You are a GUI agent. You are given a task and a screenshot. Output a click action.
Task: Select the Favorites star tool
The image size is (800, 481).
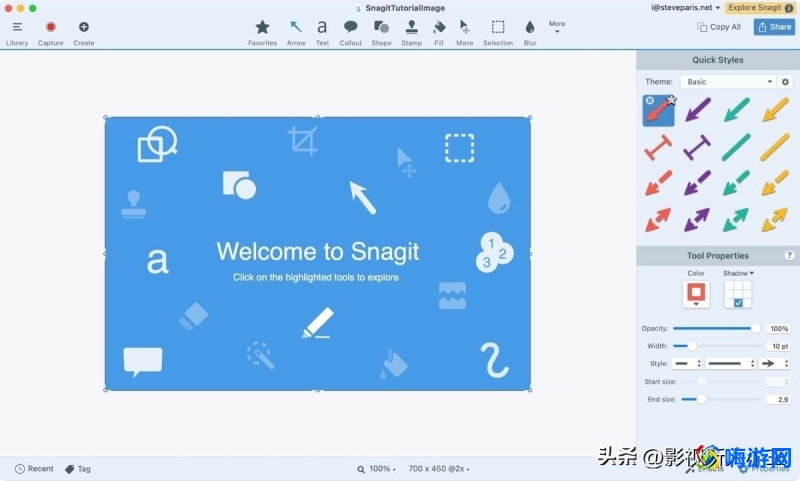262,33
